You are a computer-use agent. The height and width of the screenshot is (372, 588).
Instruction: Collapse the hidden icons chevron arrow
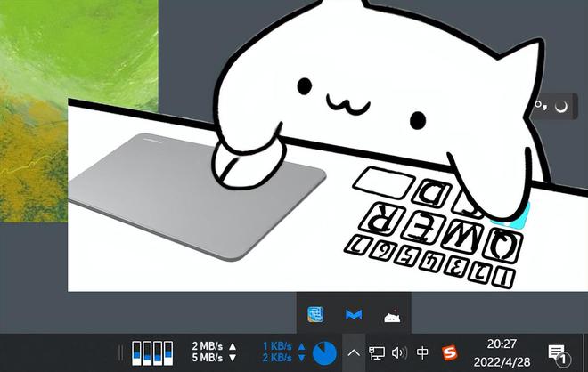point(353,352)
